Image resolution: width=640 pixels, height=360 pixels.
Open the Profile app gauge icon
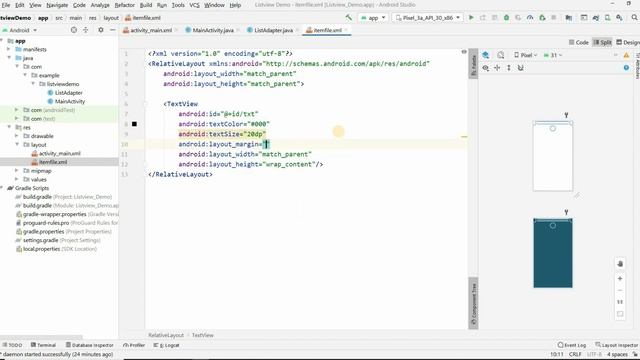pyautogui.click(x=530, y=18)
